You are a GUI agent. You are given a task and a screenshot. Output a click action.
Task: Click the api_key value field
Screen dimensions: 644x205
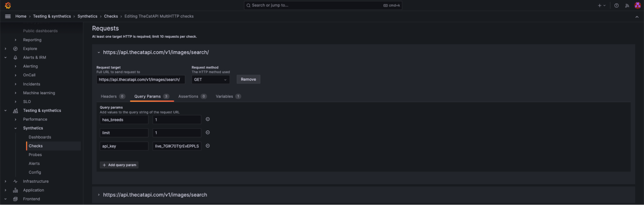(x=177, y=146)
